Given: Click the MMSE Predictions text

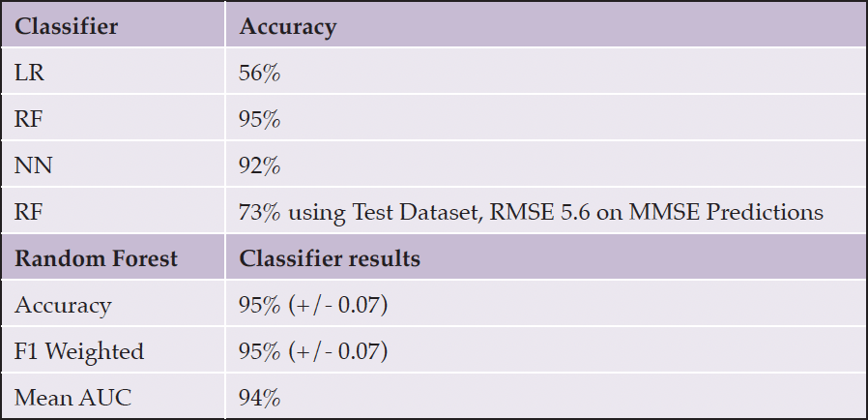Looking at the screenshot, I should [x=726, y=213].
